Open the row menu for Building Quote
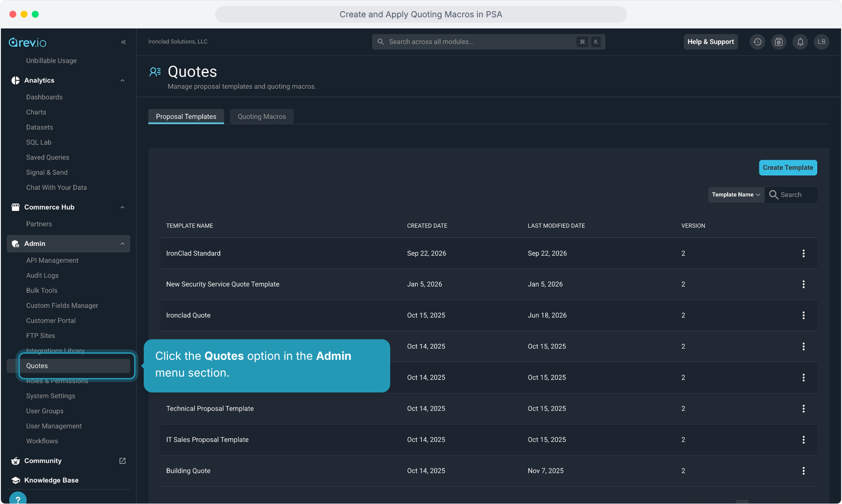Viewport: 842px width, 504px height. [803, 471]
